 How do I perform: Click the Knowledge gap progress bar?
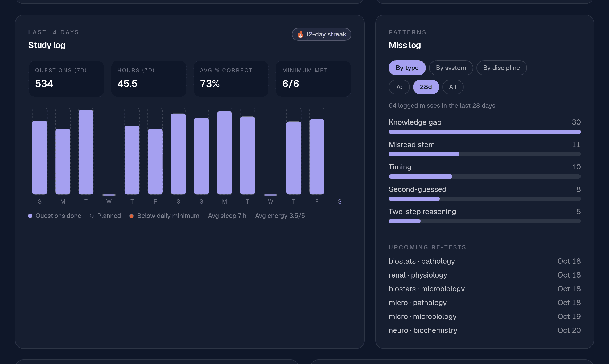[484, 132]
